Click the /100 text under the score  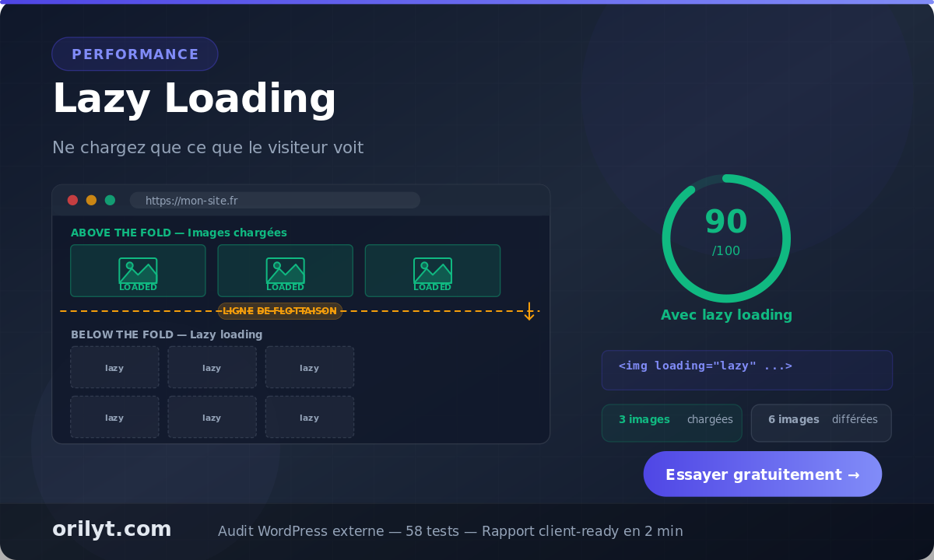tap(726, 250)
